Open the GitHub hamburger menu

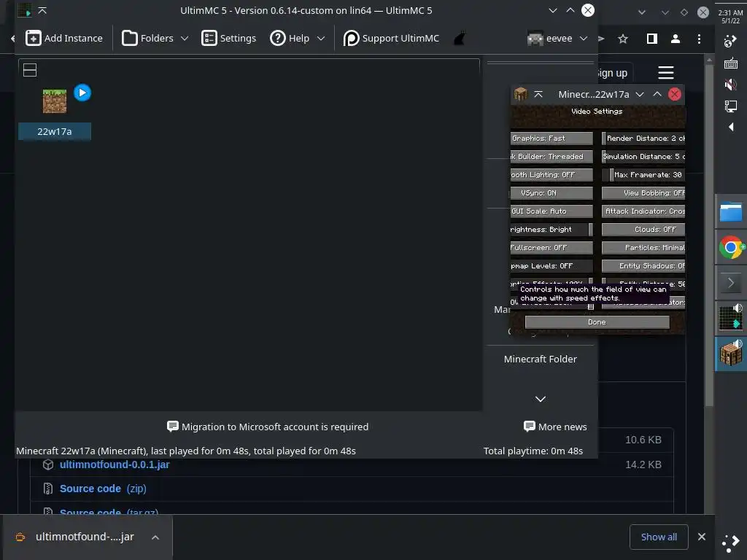[x=665, y=73]
